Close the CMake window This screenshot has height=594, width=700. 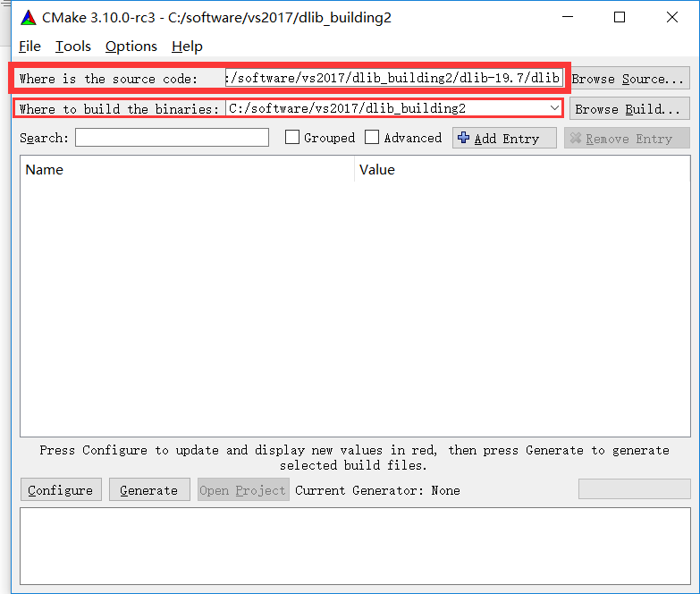672,17
